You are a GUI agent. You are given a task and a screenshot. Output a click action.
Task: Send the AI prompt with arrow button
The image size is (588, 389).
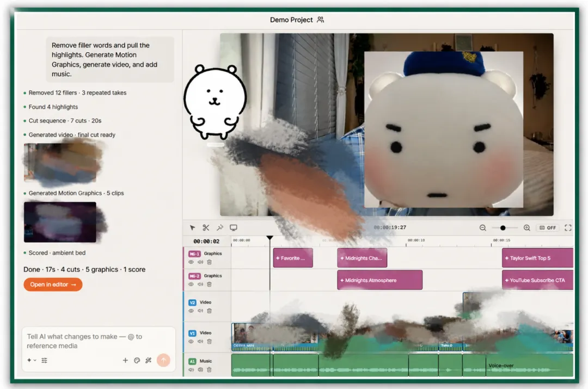pos(163,360)
